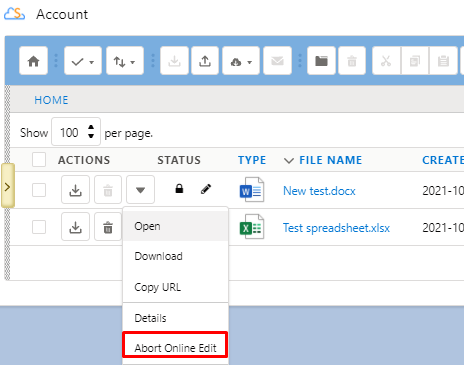Viewport: 464px width, 365px height.
Task: Delete Test spreadsheet.xlsx with trash icon
Action: click(108, 227)
